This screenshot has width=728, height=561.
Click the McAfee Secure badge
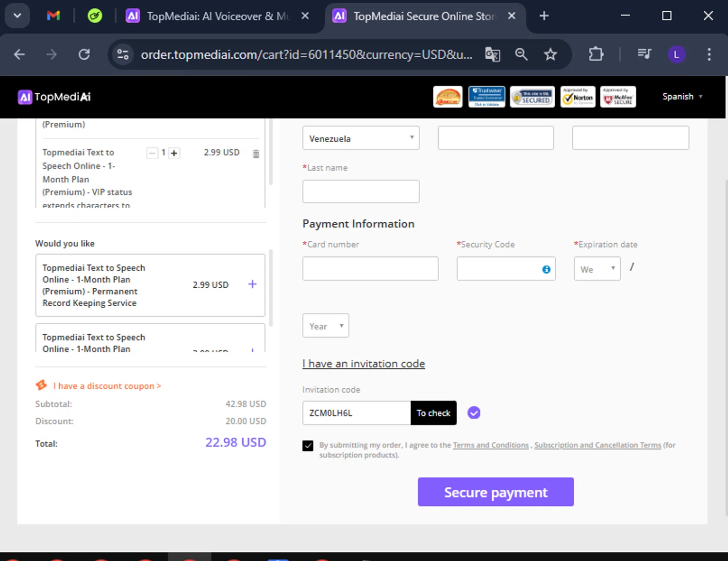pyautogui.click(x=618, y=97)
